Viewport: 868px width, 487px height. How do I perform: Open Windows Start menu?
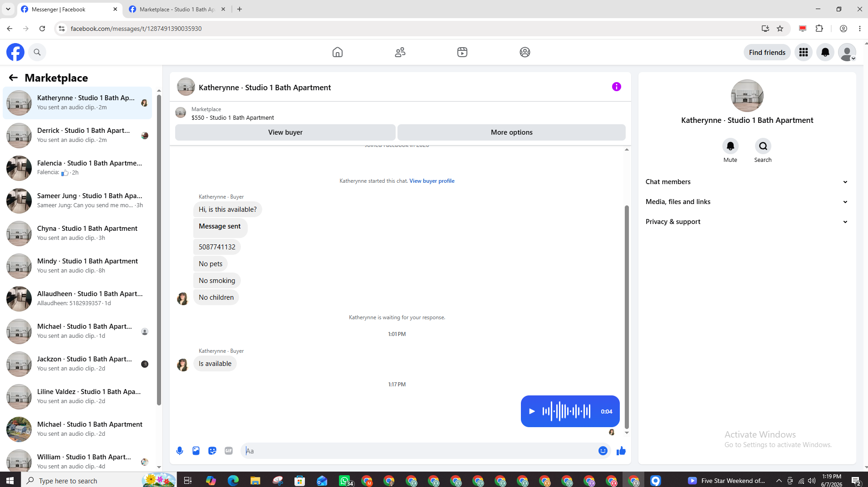click(10, 480)
